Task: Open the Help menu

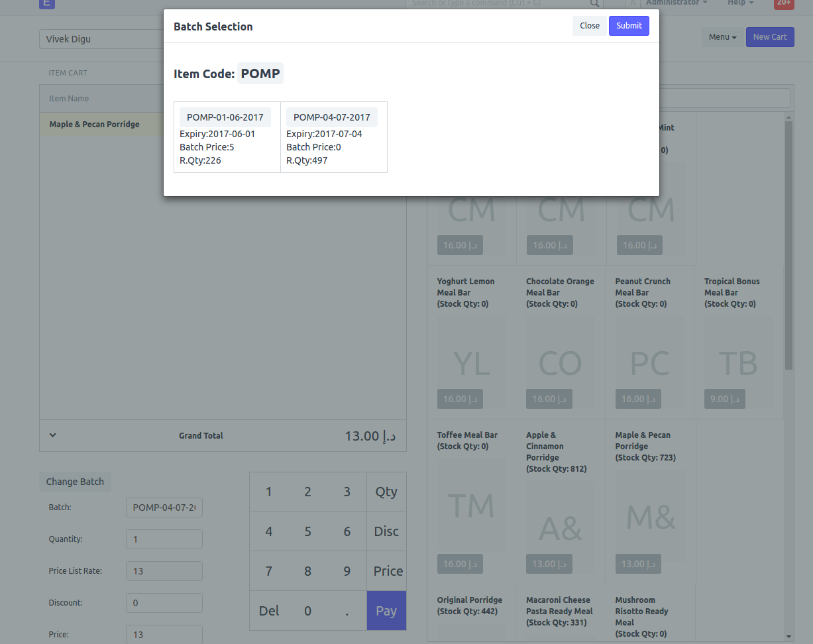Action: coord(740,3)
